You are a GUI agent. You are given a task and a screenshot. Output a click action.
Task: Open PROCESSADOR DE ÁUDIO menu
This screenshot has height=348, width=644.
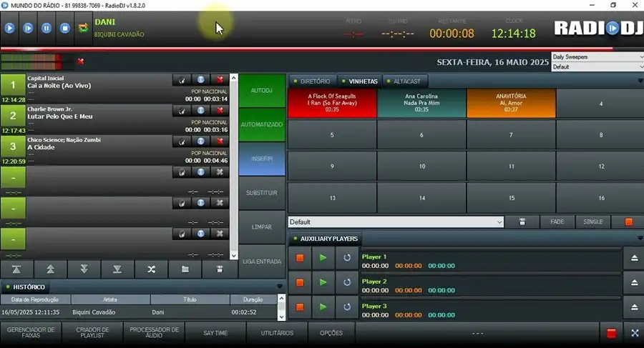tap(154, 333)
